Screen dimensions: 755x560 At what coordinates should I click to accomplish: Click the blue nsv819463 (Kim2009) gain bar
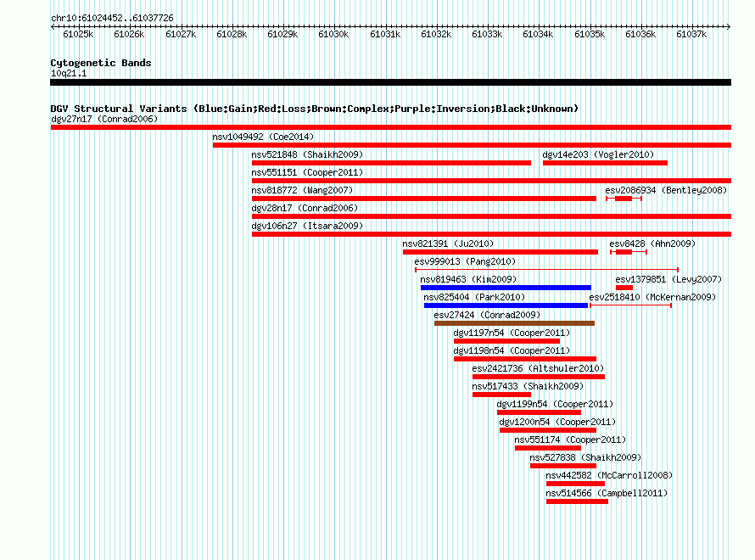[x=506, y=288]
